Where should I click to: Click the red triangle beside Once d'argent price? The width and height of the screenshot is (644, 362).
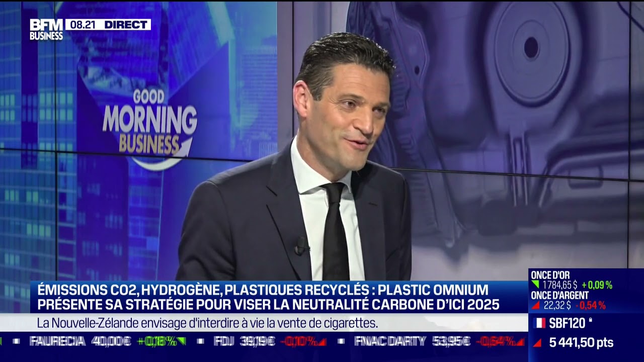(x=535, y=305)
